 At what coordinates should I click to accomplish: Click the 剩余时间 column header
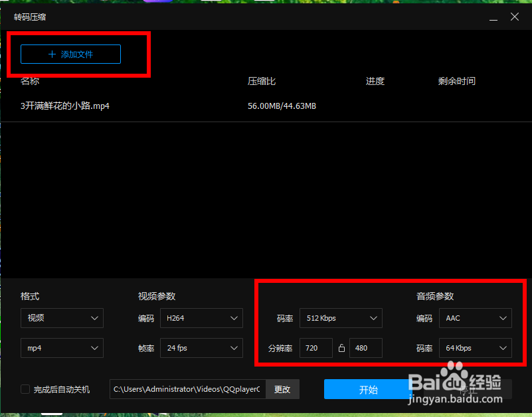[x=457, y=81]
